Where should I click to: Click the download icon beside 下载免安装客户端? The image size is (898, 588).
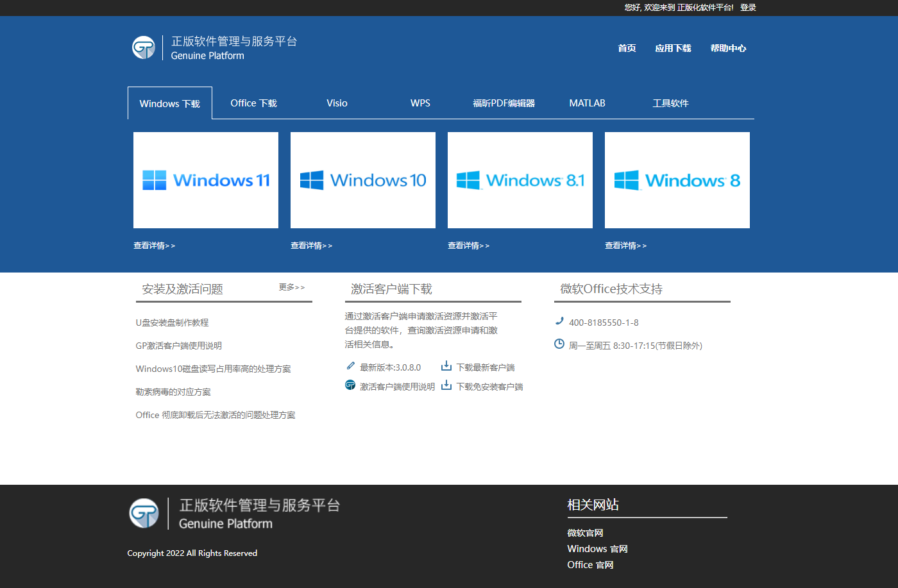coord(446,385)
